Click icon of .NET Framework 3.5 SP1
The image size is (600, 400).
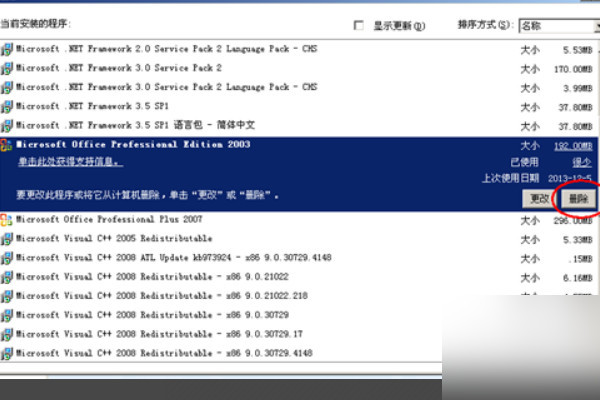click(7, 107)
